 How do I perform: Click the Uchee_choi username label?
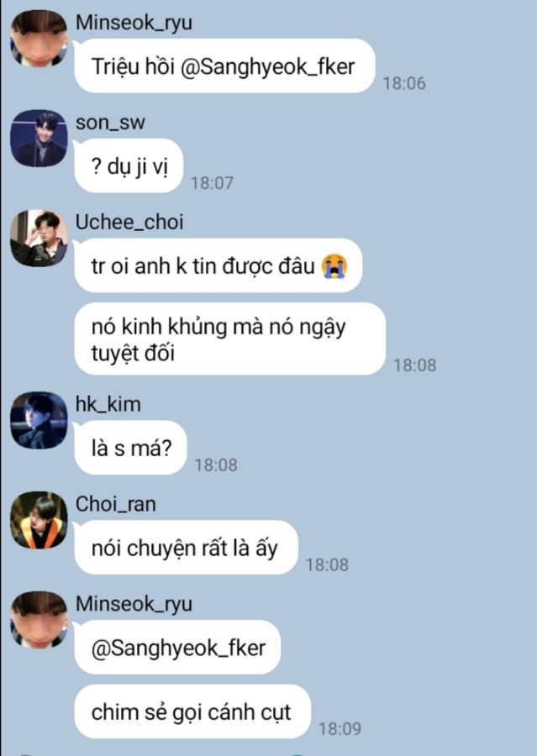coord(129,223)
